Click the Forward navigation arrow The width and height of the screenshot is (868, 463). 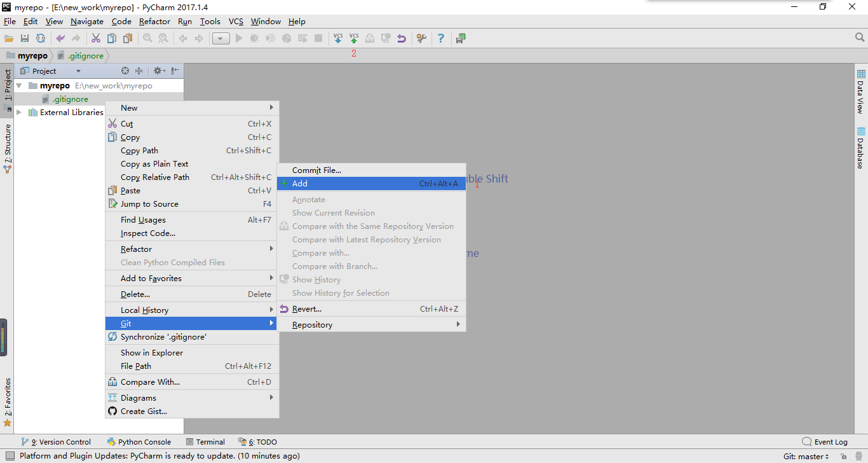(x=199, y=39)
